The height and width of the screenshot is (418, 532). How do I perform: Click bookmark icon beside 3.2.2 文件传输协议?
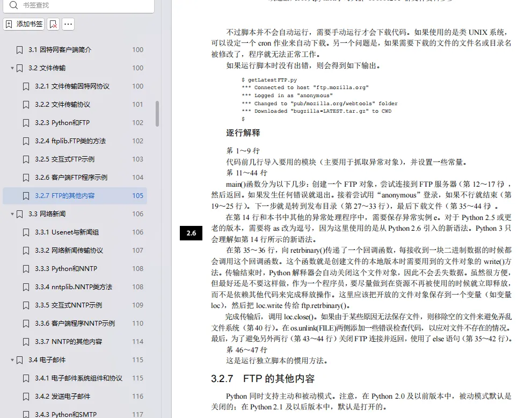(x=26, y=105)
